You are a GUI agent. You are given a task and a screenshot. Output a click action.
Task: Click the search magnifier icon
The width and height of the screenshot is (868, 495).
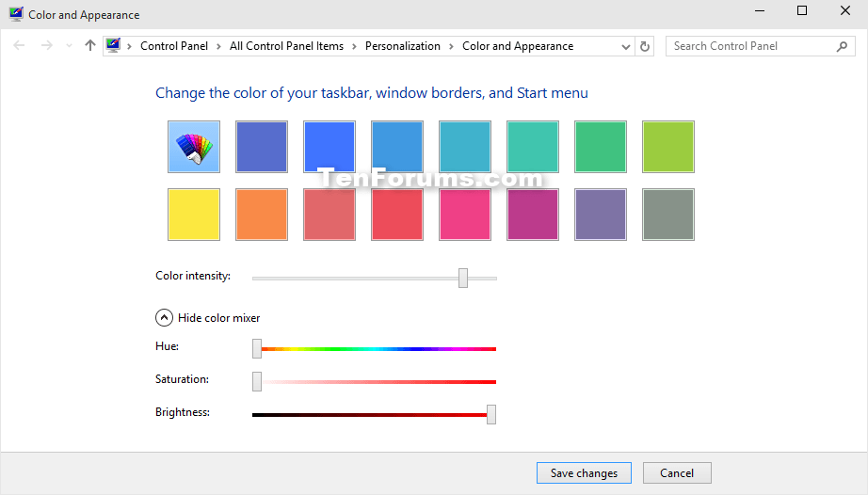[842, 46]
